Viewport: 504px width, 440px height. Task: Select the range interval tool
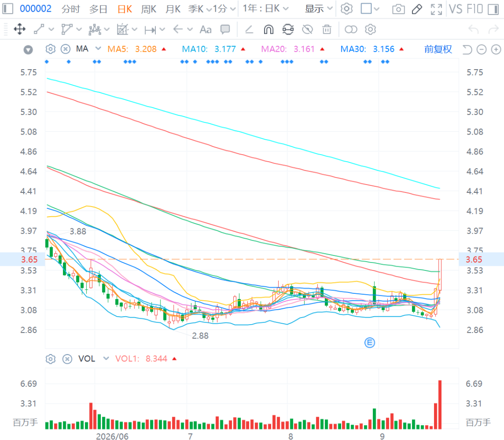click(x=150, y=29)
